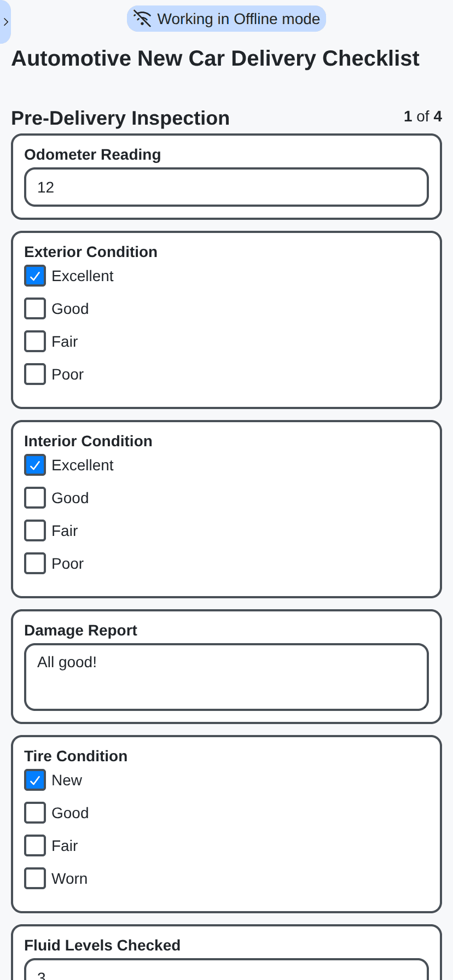
Task: Click the Odometer Reading input field
Action: click(x=226, y=187)
